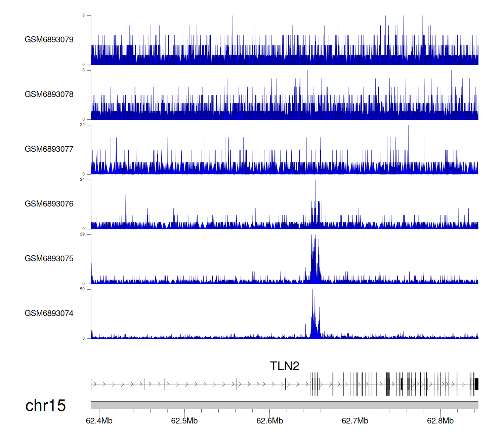Select the GSM6893078 track label
The height and width of the screenshot is (444, 504).
[49, 95]
